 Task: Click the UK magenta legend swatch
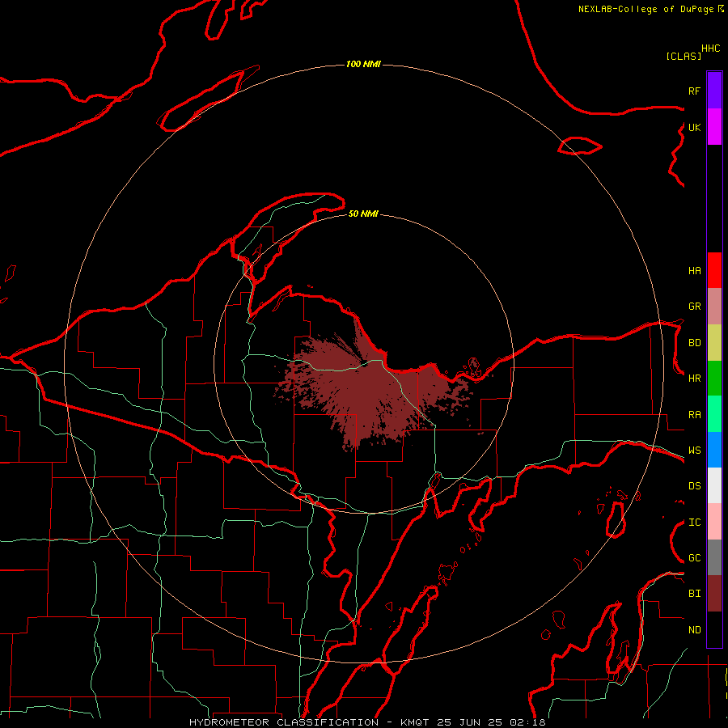[x=714, y=127]
